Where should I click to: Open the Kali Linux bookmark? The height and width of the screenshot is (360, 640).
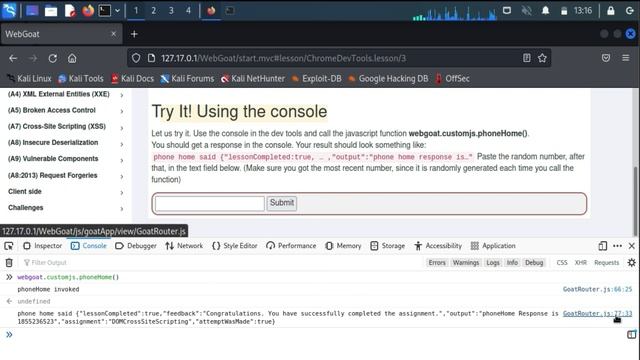coord(29,78)
